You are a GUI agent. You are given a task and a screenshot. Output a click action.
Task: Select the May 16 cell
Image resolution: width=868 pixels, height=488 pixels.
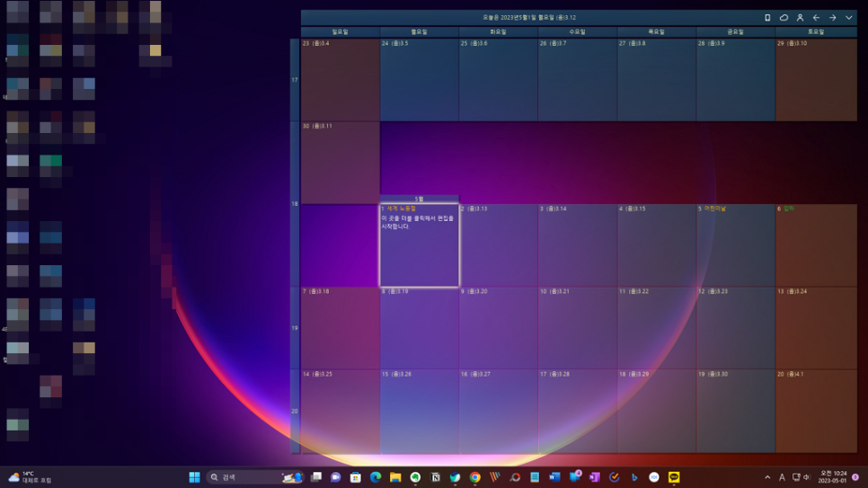(498, 411)
